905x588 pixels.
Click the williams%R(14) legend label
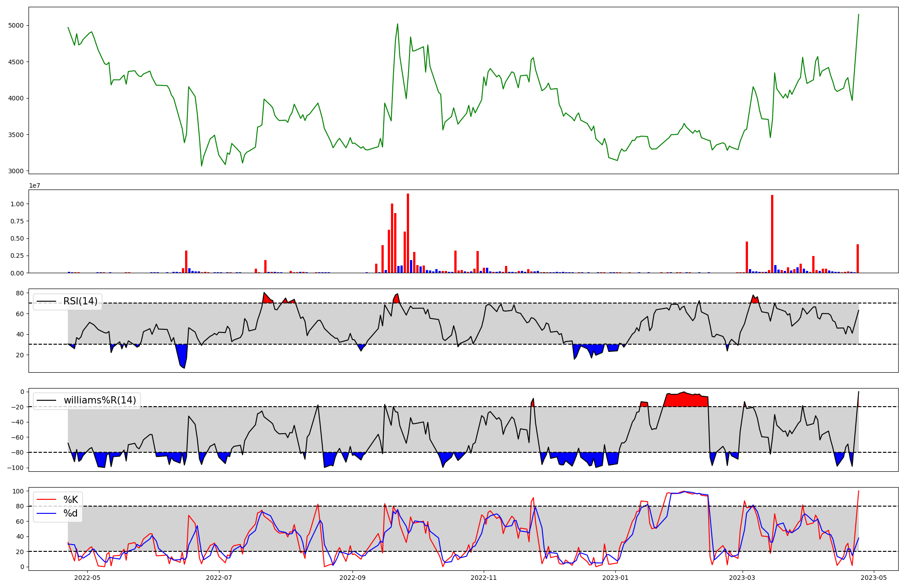pos(100,400)
